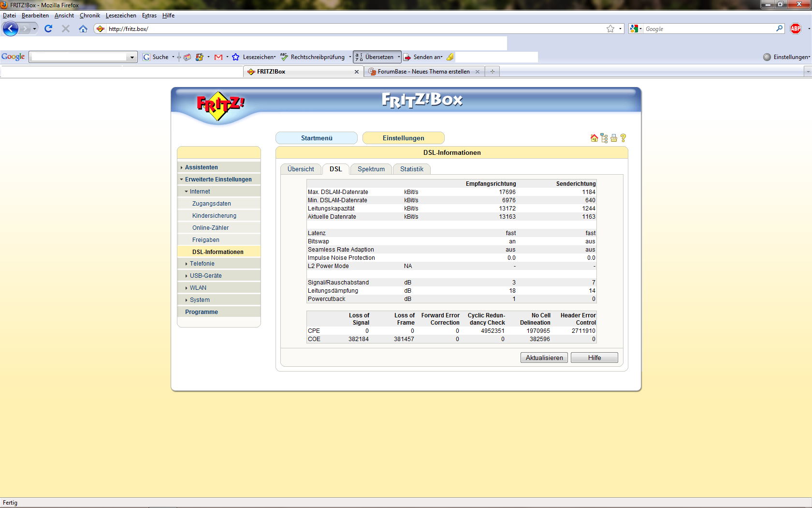Open the history dropdown next to forward button

[34, 29]
